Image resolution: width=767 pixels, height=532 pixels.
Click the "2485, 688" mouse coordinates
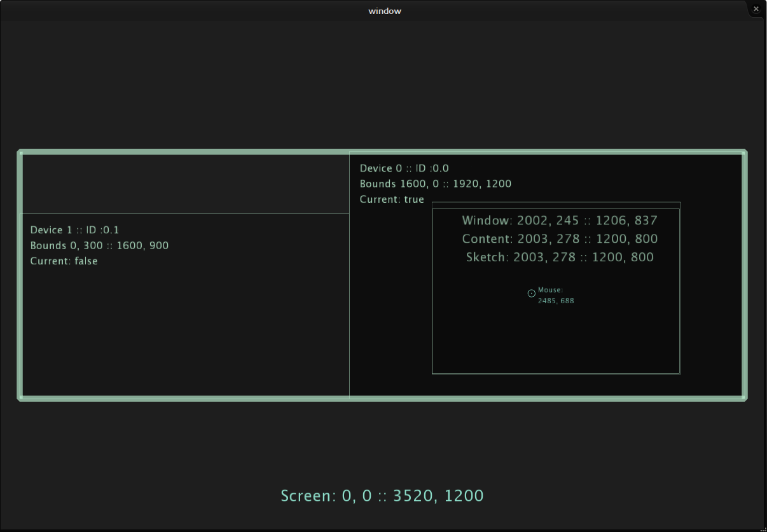[556, 301]
